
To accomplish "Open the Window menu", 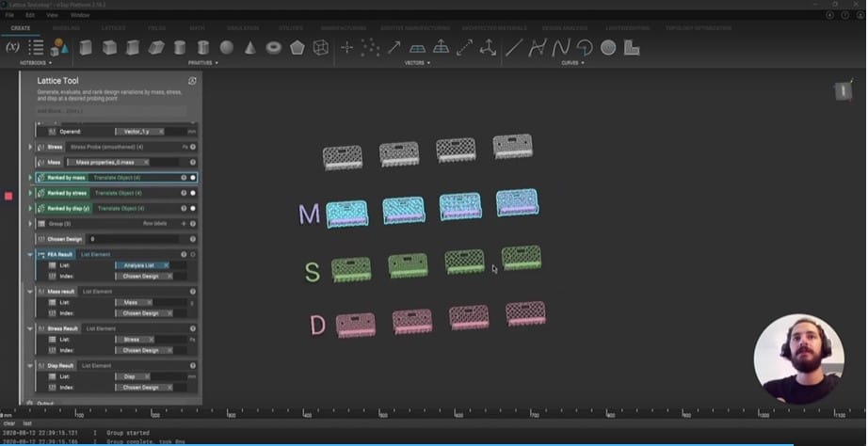I will pyautogui.click(x=80, y=15).
